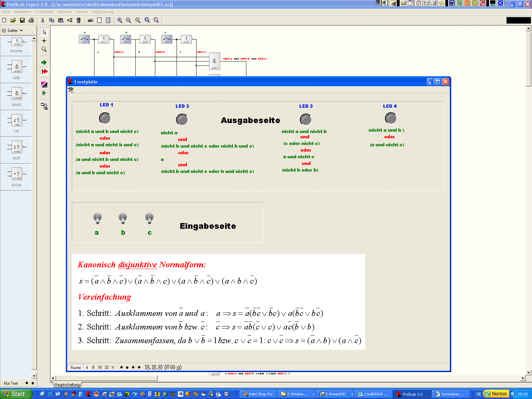
Task: Add a text label with the ab| tool
Action: click(90, 20)
